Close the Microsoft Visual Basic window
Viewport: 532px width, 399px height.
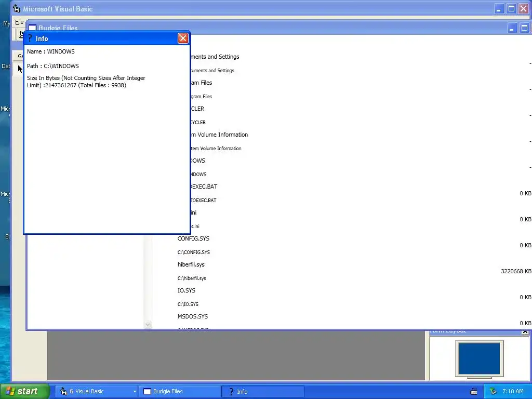click(x=524, y=9)
